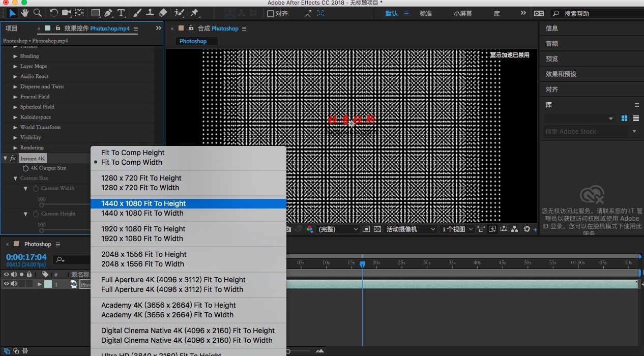Select the Clone Stamp tool
Screen dimensions: 644x356
coord(150,13)
